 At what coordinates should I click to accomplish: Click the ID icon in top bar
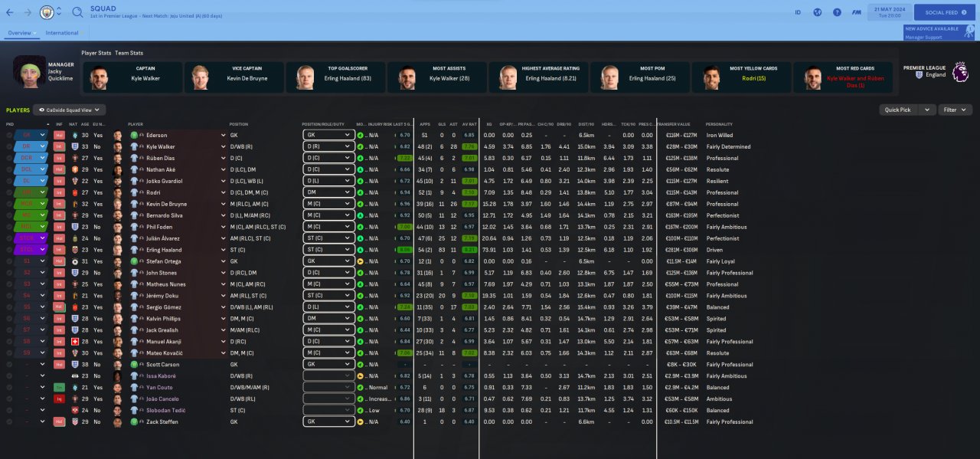pos(798,12)
